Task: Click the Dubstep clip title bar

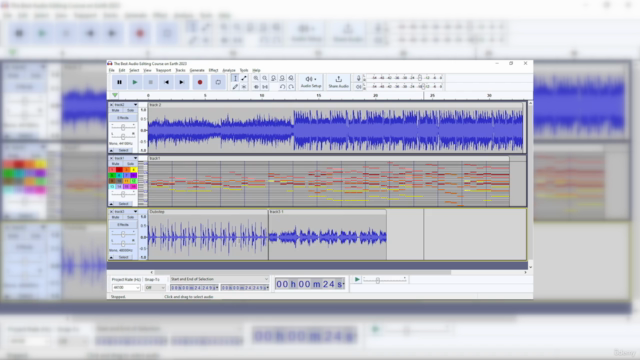Action: point(208,212)
